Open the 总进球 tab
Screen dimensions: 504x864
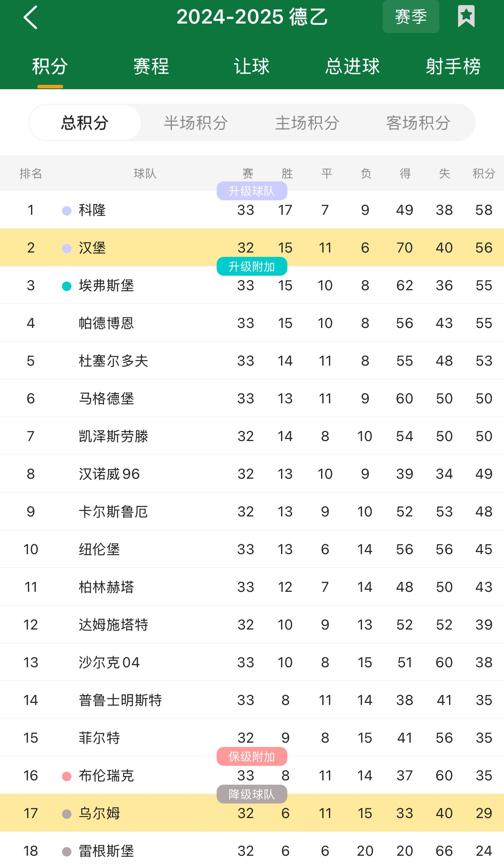[x=352, y=66]
